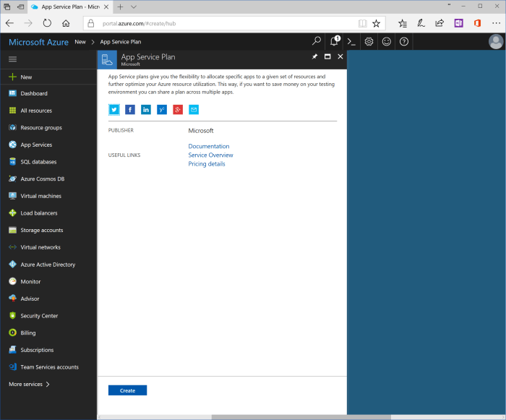The image size is (506, 420).
Task: Open Billing icon in sidebar
Action: point(12,333)
